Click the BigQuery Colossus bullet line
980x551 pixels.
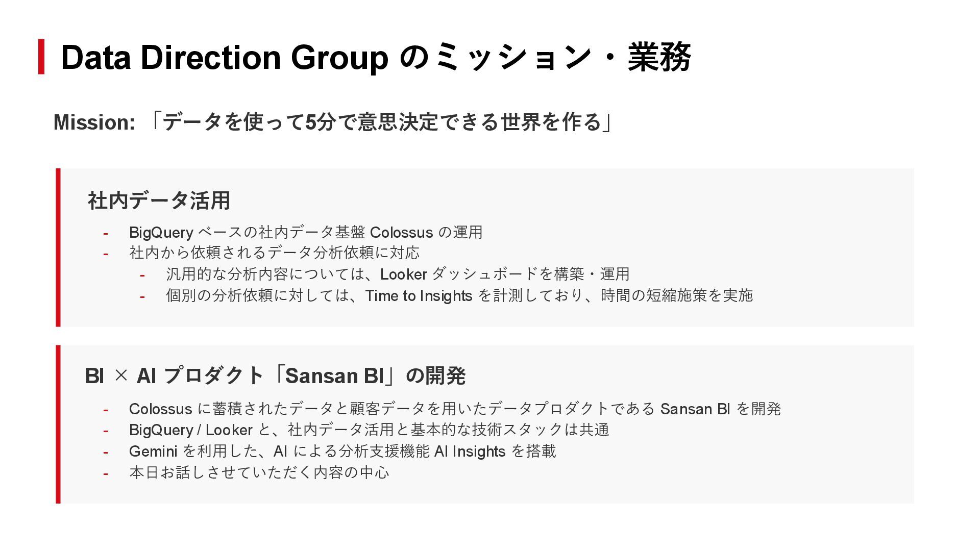305,233
